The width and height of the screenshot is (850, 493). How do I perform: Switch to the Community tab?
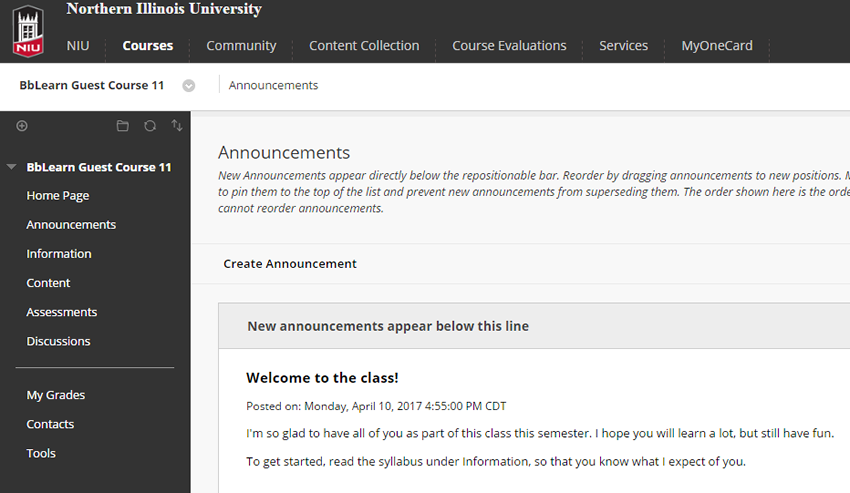(x=241, y=46)
